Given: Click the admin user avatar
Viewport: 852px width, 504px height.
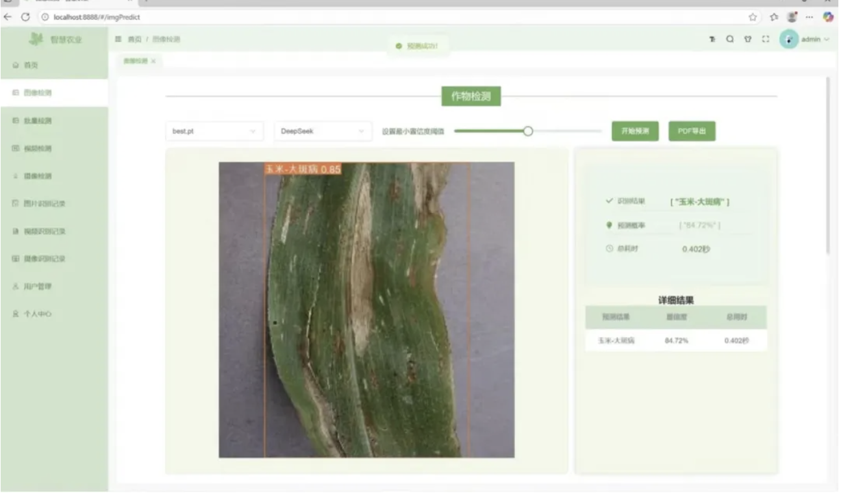Looking at the screenshot, I should (788, 40).
